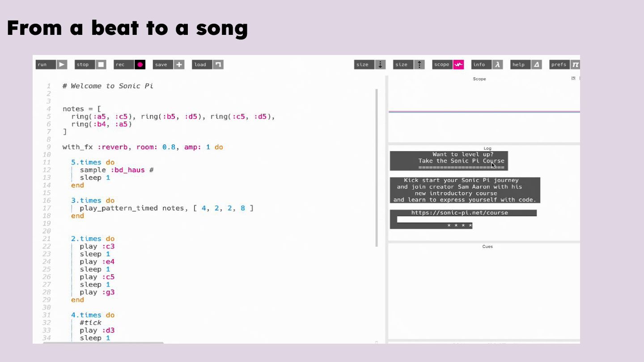Click 'play :e4' on line 24

click(97, 261)
